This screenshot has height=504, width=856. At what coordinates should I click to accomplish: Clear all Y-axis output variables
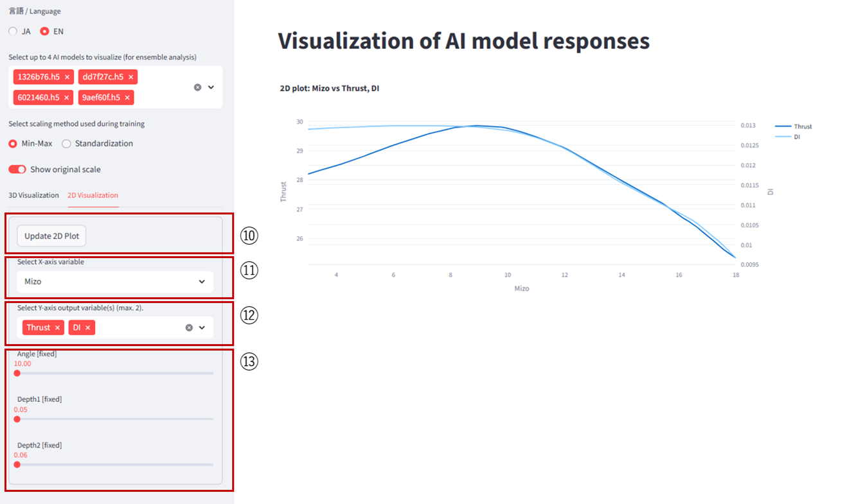(189, 327)
